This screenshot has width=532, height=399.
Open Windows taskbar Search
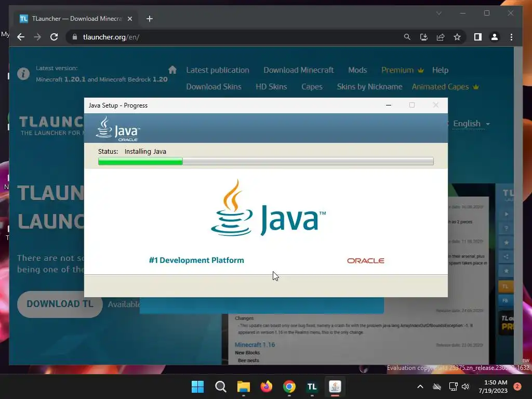pos(220,387)
